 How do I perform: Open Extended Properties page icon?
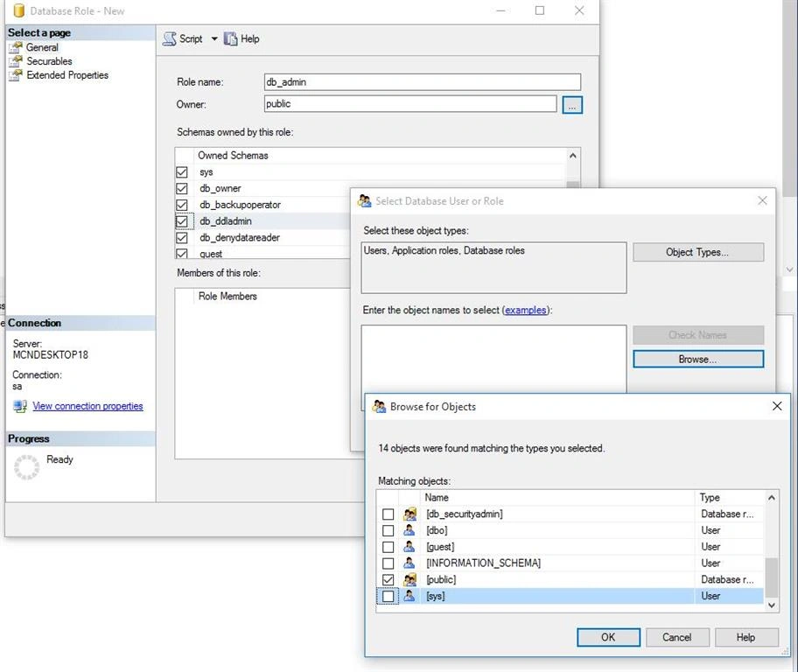[x=16, y=75]
